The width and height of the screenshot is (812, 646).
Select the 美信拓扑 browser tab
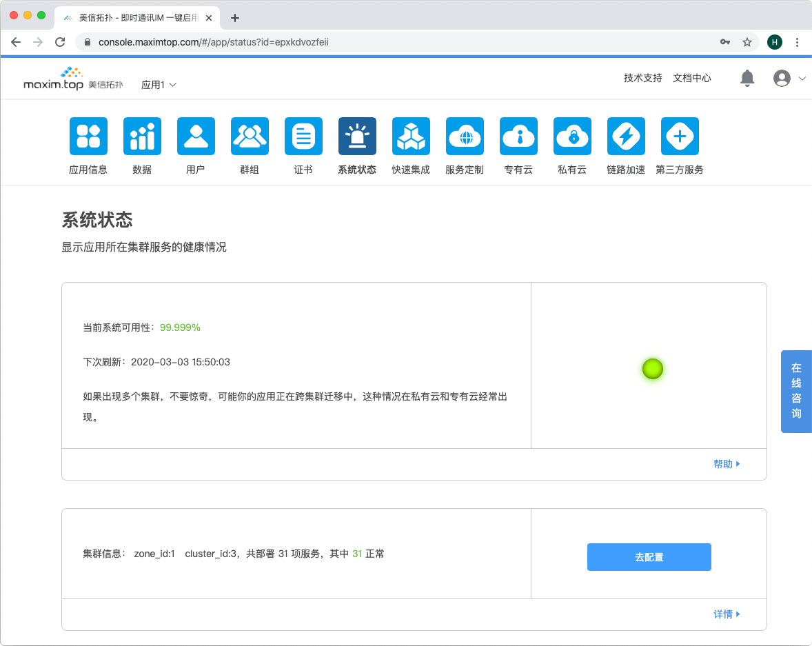[x=137, y=18]
